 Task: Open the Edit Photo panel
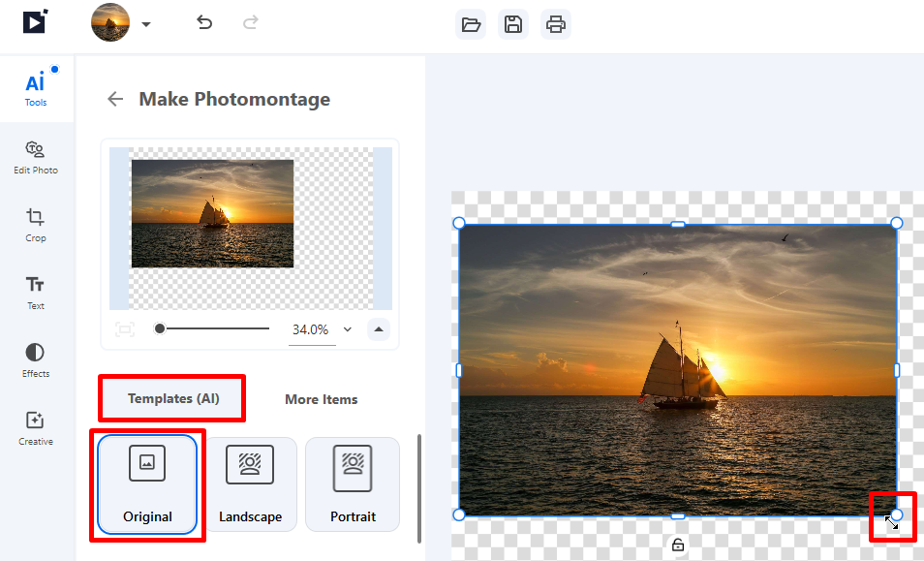[36, 157]
